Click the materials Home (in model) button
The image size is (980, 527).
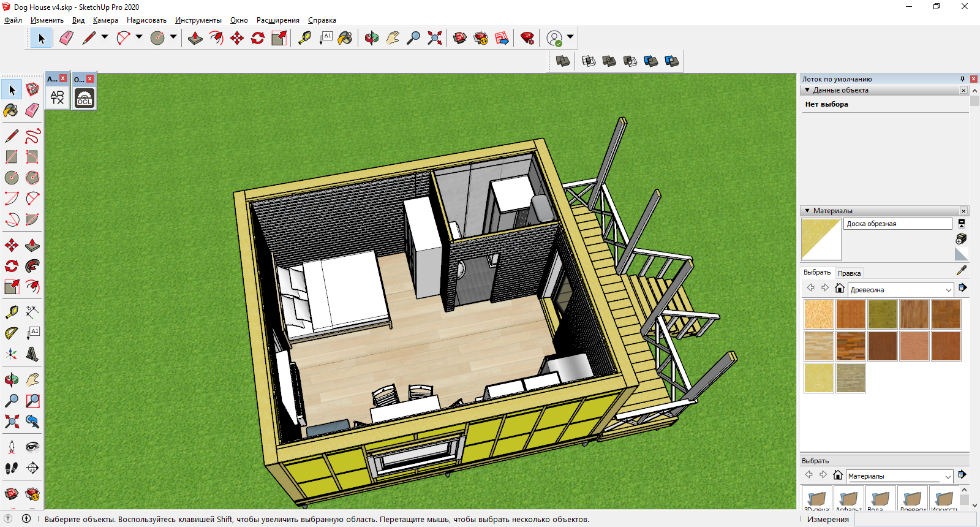pos(840,288)
